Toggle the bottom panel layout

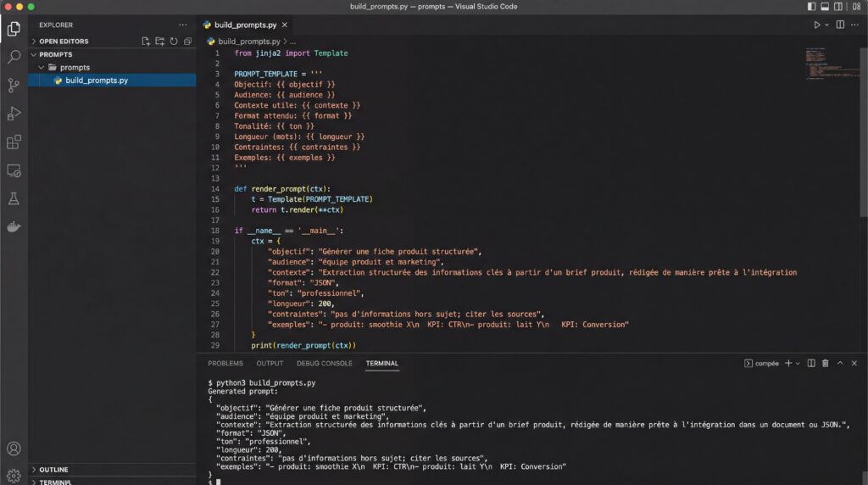point(825,7)
